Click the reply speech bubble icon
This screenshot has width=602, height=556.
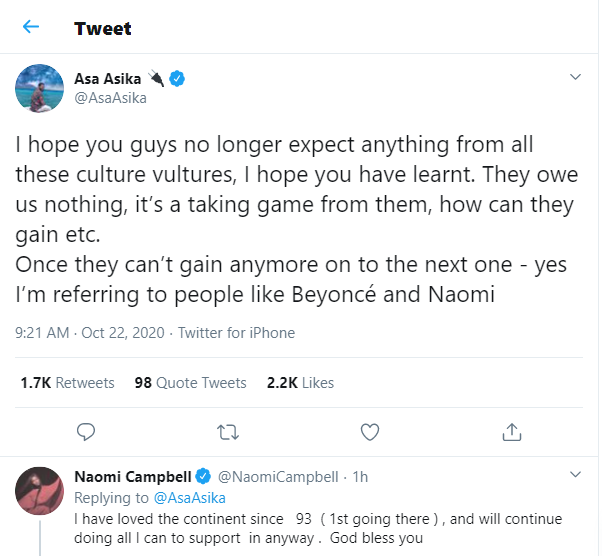(x=86, y=432)
